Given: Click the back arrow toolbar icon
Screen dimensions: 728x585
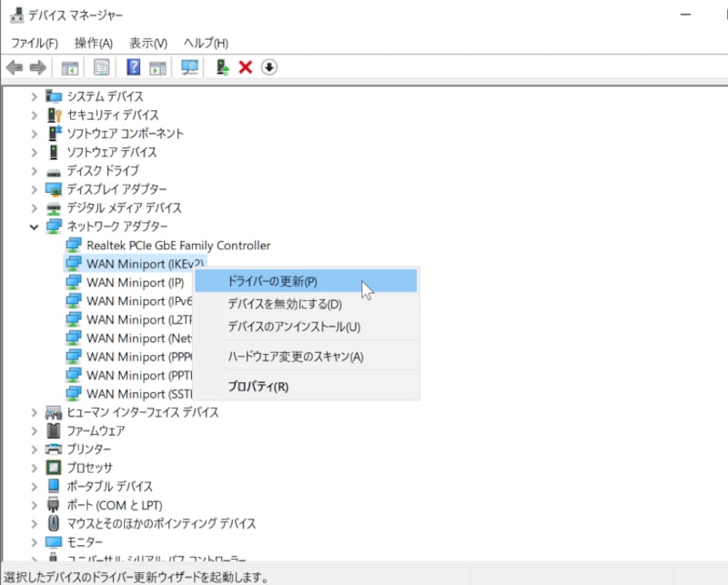Looking at the screenshot, I should [15, 67].
